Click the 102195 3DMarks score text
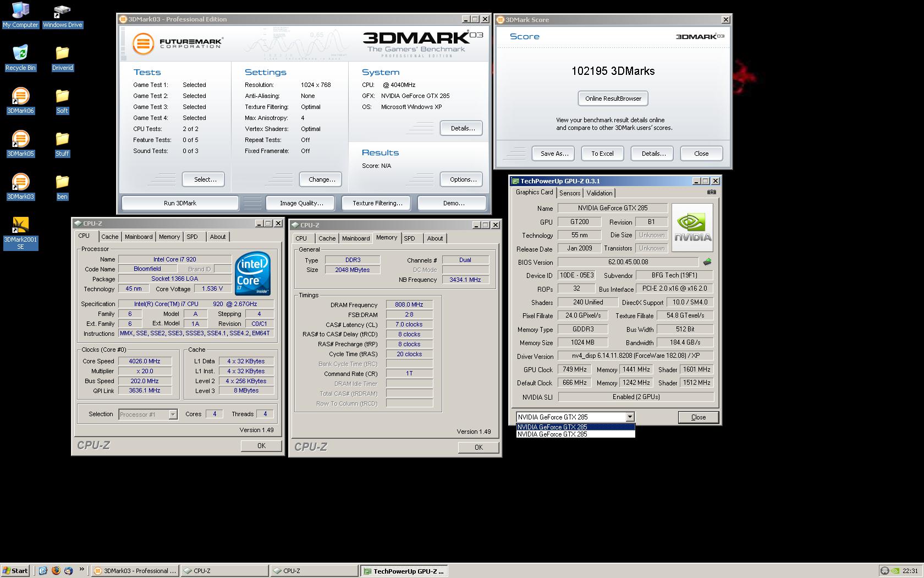Screen dimensions: 924x578 pyautogui.click(x=613, y=71)
